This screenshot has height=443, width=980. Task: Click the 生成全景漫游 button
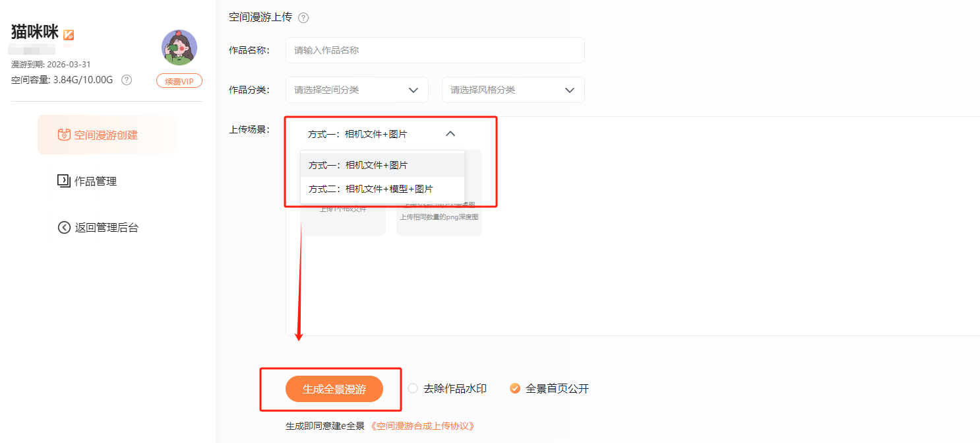334,390
